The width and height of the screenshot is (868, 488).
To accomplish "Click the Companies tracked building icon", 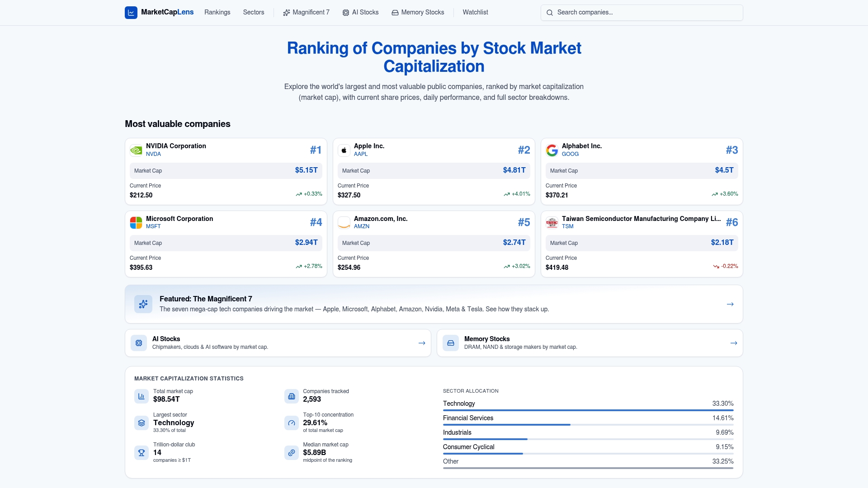I will click(x=292, y=396).
